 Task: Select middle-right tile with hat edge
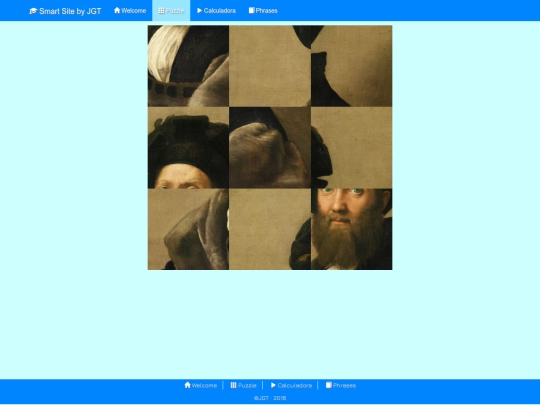352,147
